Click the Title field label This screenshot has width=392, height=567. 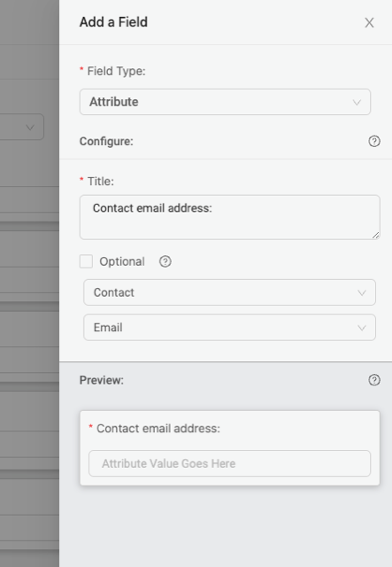click(x=101, y=181)
